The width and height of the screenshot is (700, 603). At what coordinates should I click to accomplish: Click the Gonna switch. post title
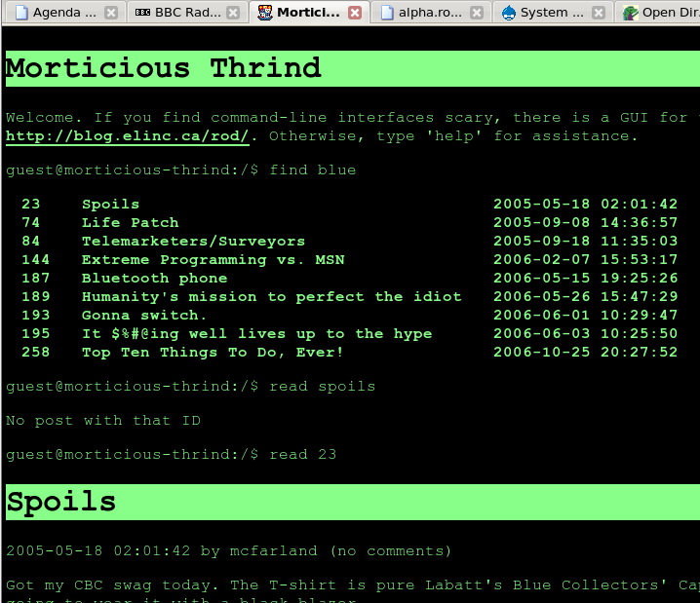click(144, 316)
